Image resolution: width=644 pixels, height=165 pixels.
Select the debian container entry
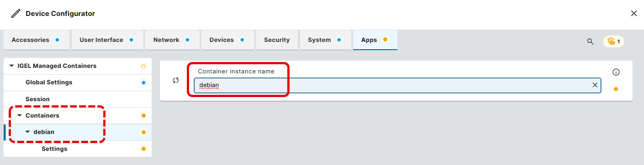tap(78, 132)
